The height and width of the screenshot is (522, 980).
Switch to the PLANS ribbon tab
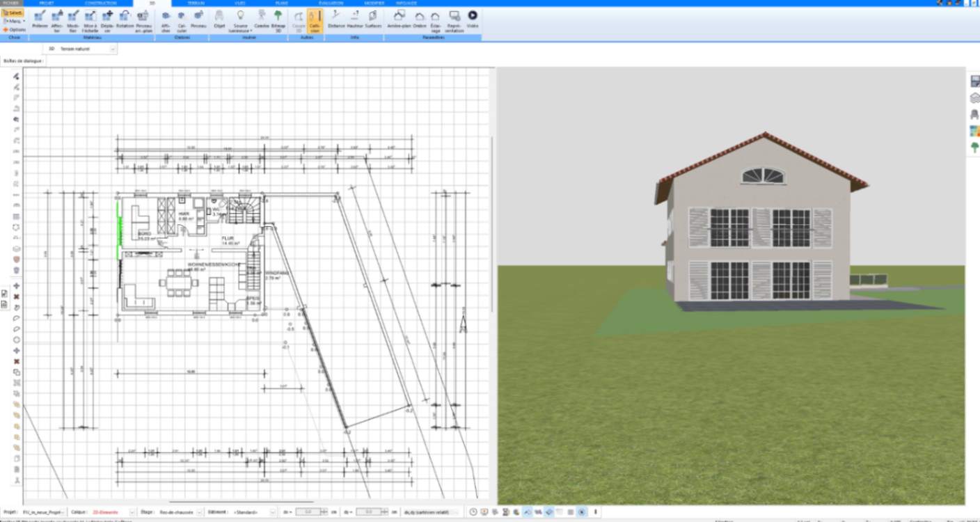282,3
